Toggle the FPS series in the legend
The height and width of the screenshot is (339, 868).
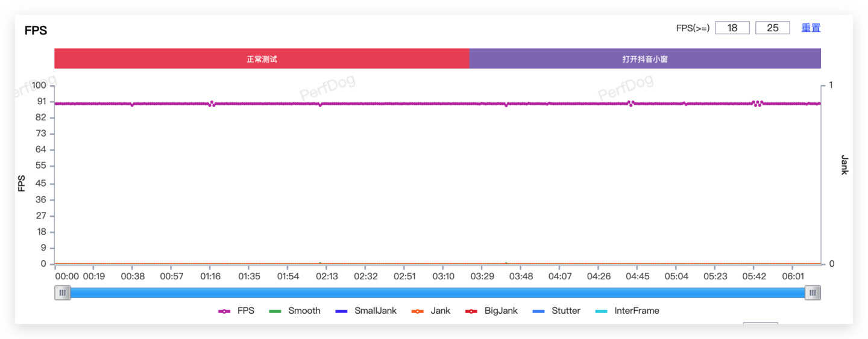(236, 311)
